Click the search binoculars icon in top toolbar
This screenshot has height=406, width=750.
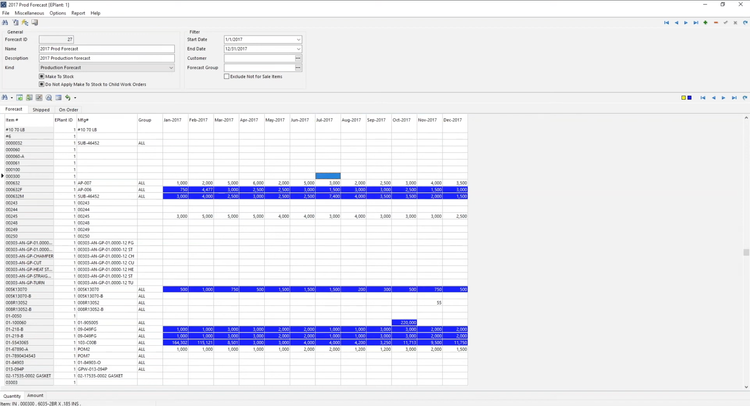pos(6,22)
